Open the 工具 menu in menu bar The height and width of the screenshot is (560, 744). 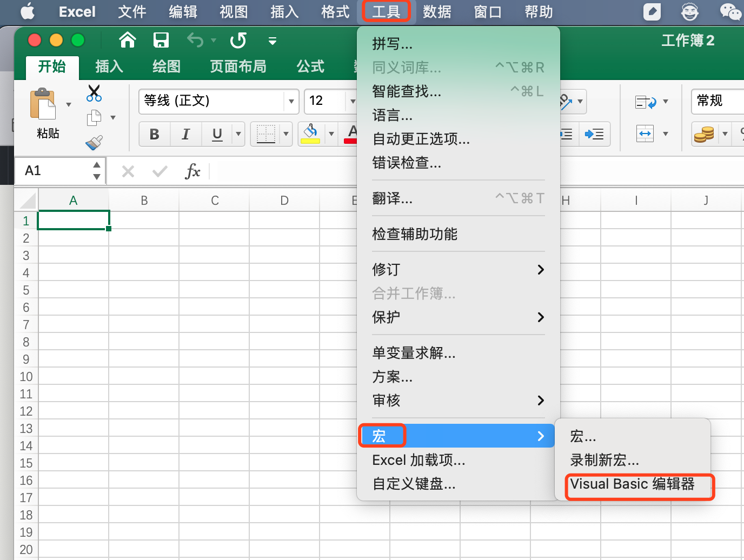pyautogui.click(x=386, y=11)
